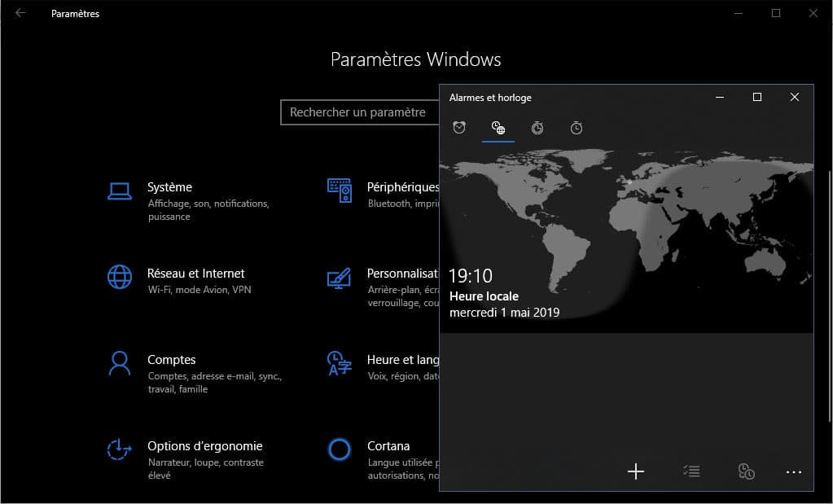Open the Système settings label
The image size is (833, 504).
pos(169,187)
